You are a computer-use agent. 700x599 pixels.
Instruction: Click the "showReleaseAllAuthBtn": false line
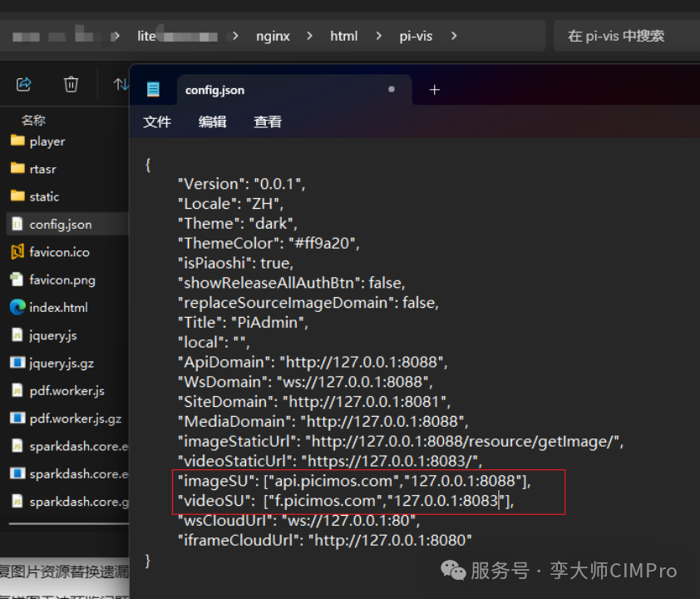(292, 283)
